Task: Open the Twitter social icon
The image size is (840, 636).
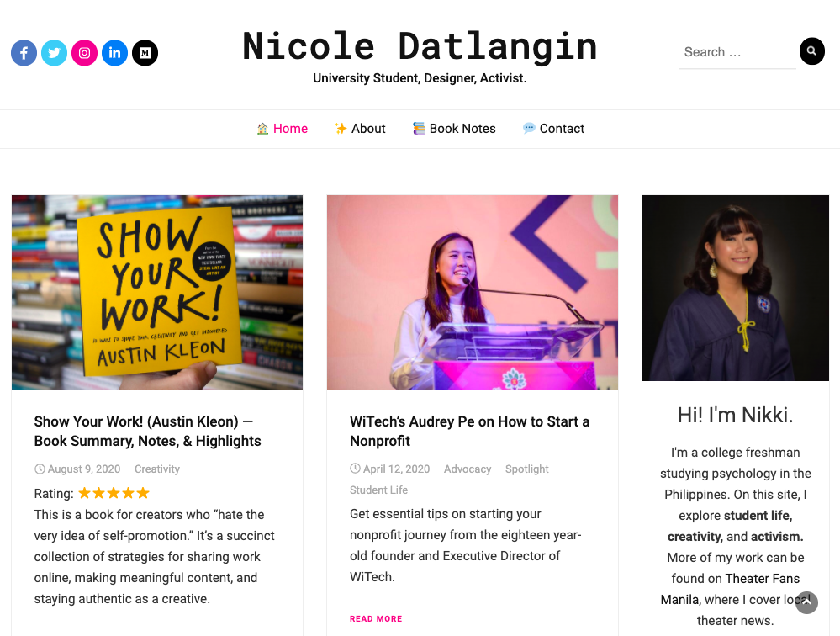Action: coord(54,53)
